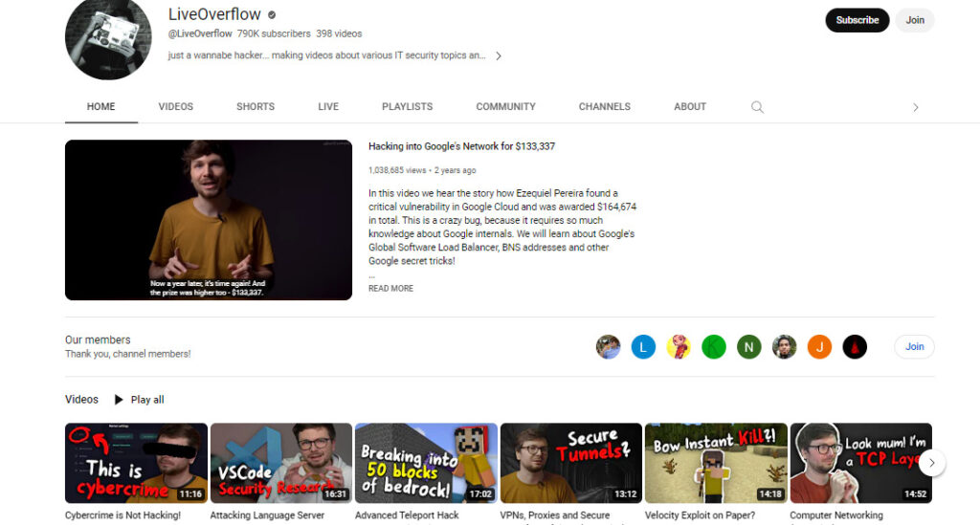This screenshot has width=980, height=525.
Task: Open the bright green 'K' member avatar
Action: click(x=714, y=346)
